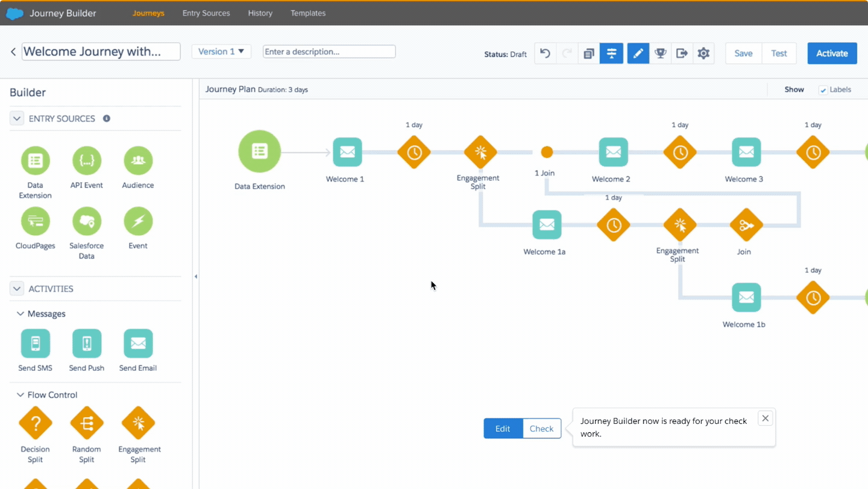868x489 pixels.
Task: Select the Salesforce Data entry source
Action: [87, 221]
